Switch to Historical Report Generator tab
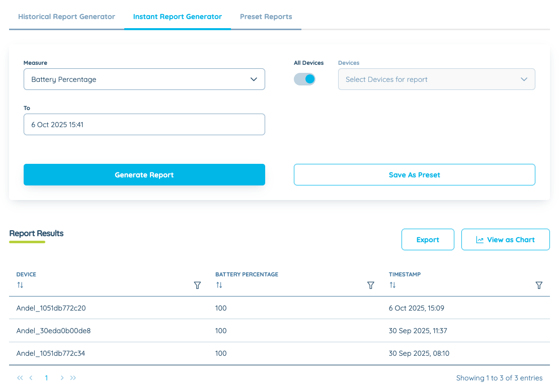Screen dimensions: 559x392 click(x=66, y=17)
